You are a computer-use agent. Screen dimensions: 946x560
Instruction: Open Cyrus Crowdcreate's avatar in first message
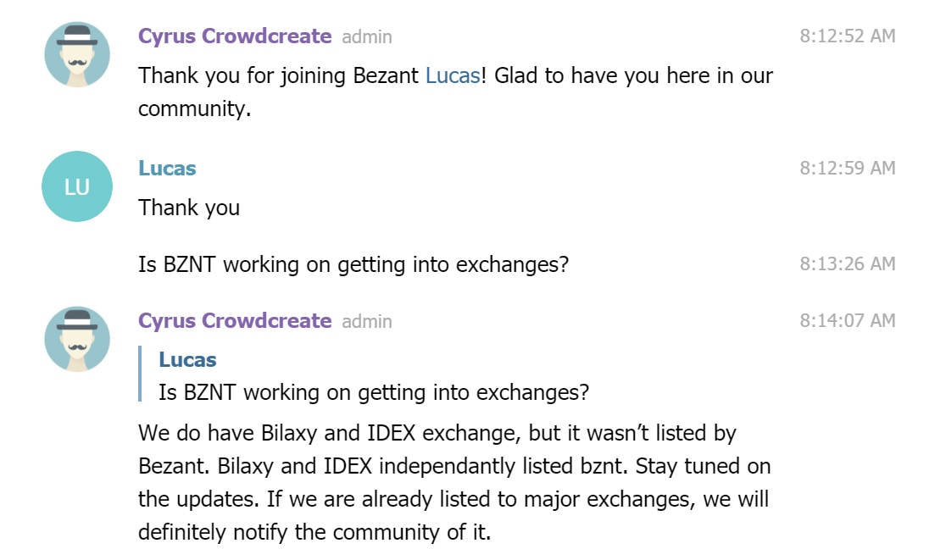pyautogui.click(x=77, y=54)
